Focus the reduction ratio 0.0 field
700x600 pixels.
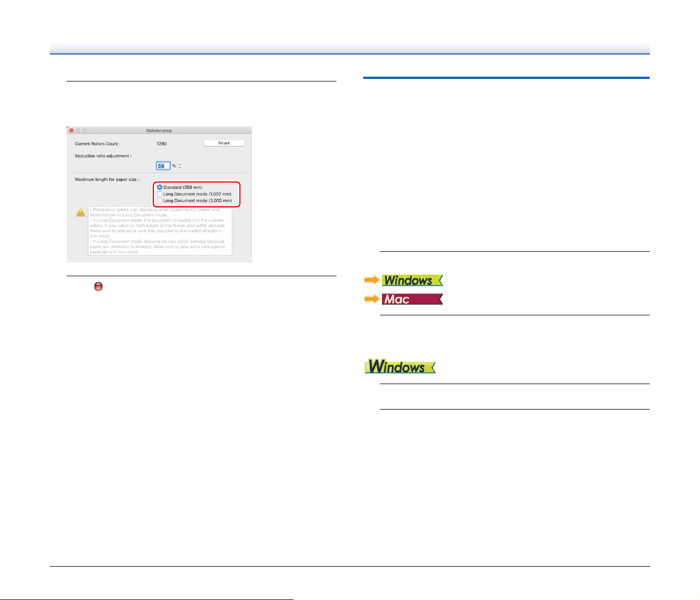(x=163, y=166)
